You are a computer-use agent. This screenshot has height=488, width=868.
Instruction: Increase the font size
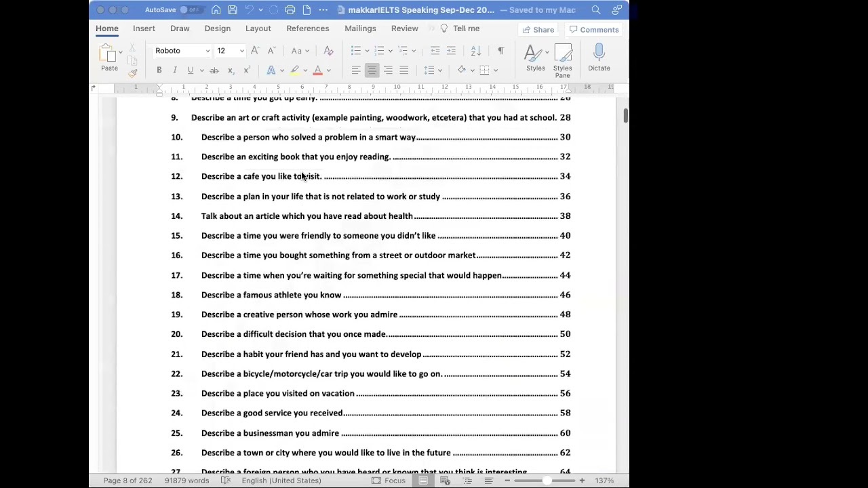coord(255,51)
